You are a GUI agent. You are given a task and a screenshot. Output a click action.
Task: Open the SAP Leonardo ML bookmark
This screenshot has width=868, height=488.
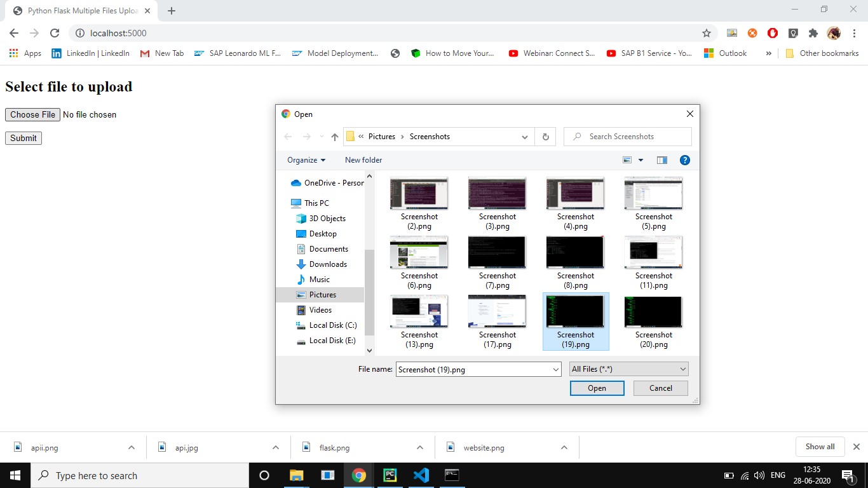pyautogui.click(x=237, y=53)
